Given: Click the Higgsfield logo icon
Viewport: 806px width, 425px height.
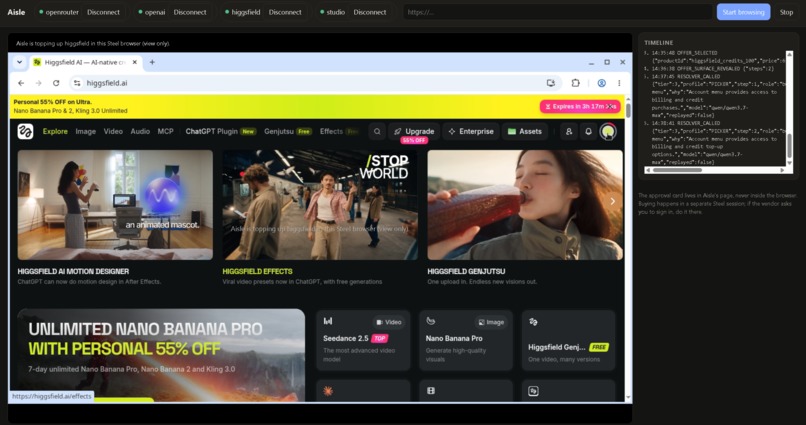Looking at the screenshot, I should 25,132.
